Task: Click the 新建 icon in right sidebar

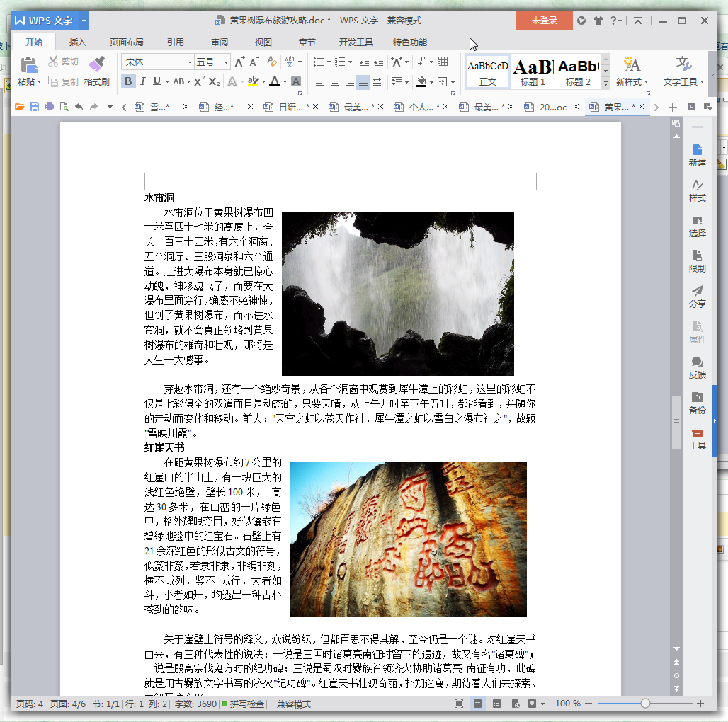Action: 697,156
